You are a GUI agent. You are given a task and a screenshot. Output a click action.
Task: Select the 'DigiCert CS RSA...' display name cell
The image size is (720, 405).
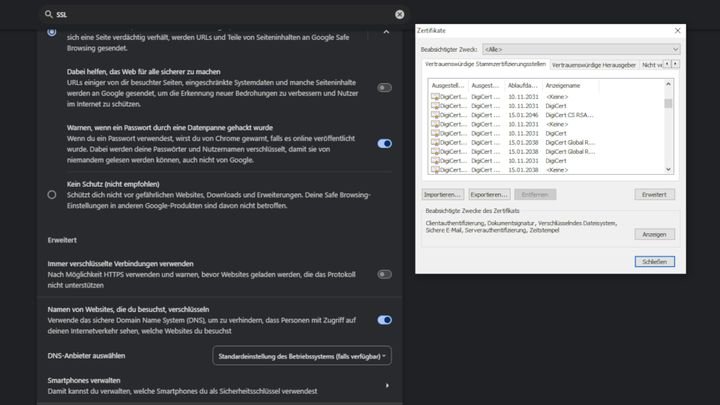569,115
